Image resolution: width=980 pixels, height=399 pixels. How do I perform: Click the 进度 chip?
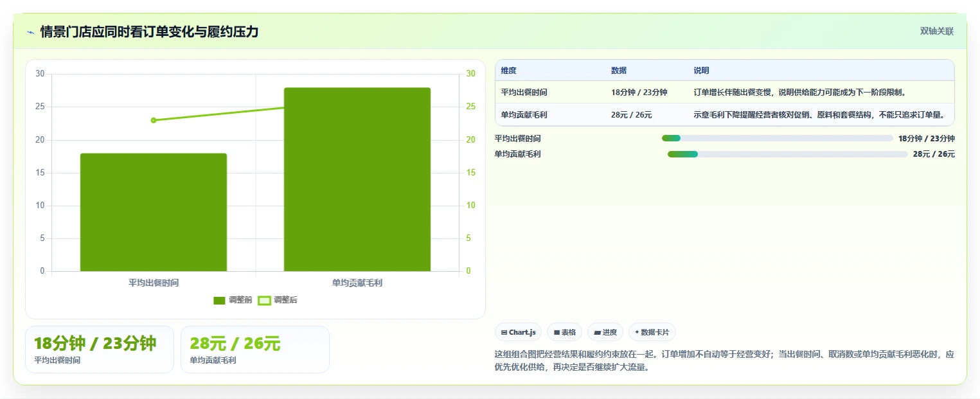point(605,332)
